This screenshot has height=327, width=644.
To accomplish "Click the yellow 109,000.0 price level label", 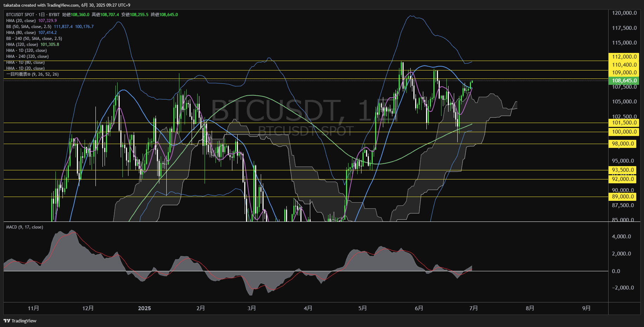I will click(x=624, y=73).
